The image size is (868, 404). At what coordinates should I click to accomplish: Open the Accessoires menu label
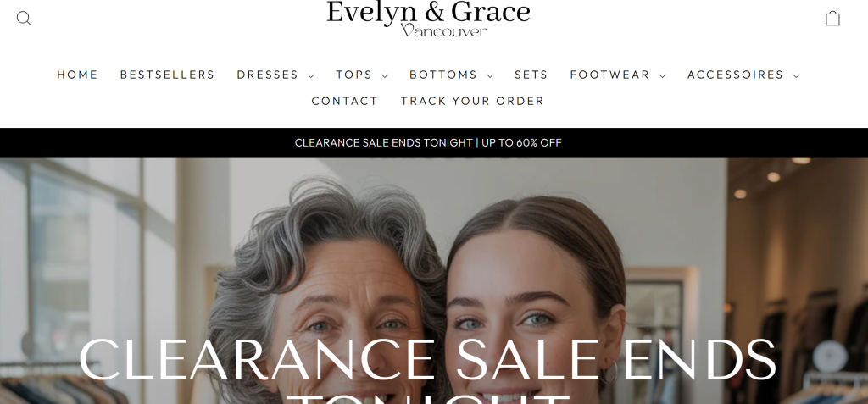point(736,75)
